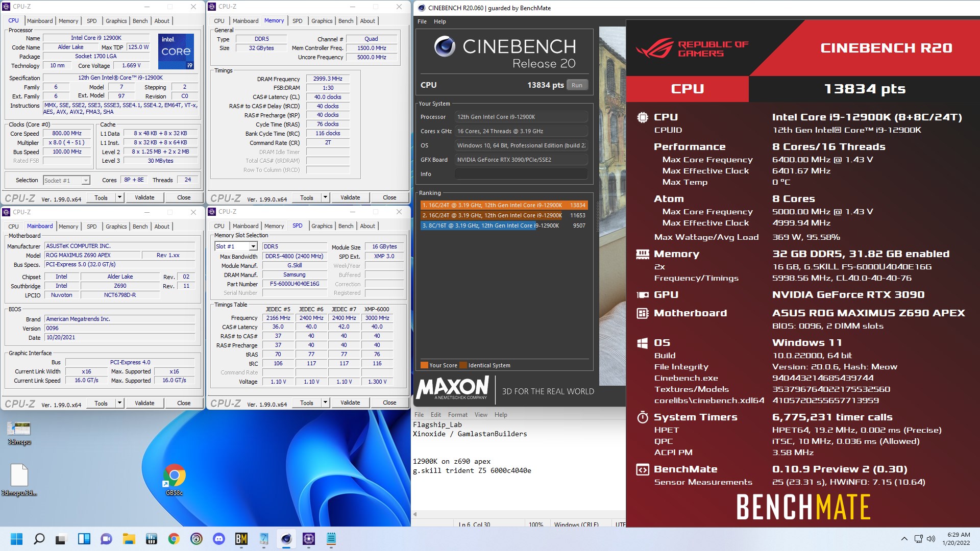Open Tools dropdown arrow in the Mainboard-tab CPU-Z window
Screen dimensions: 980x551
click(119, 403)
